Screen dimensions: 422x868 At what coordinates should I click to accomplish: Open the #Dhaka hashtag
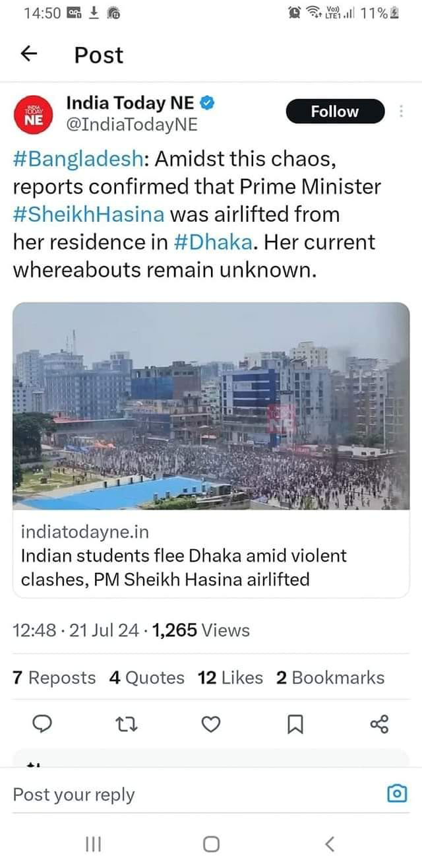[214, 242]
